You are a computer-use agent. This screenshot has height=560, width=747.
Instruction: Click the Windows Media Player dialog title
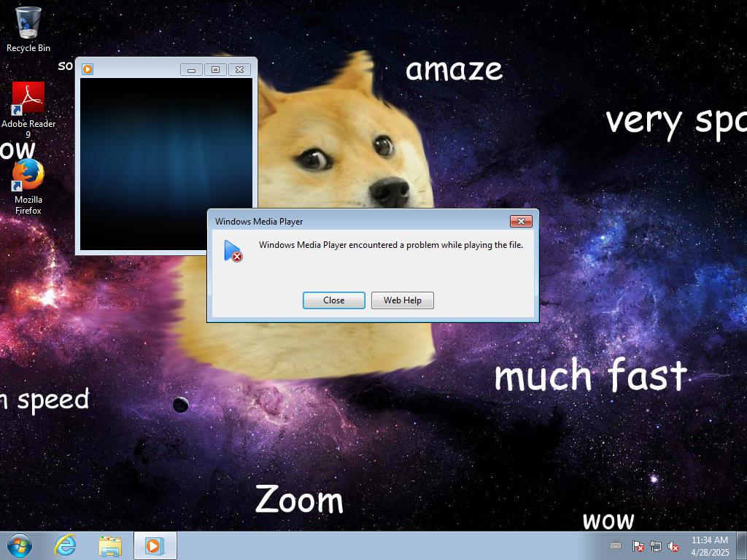[x=259, y=222]
